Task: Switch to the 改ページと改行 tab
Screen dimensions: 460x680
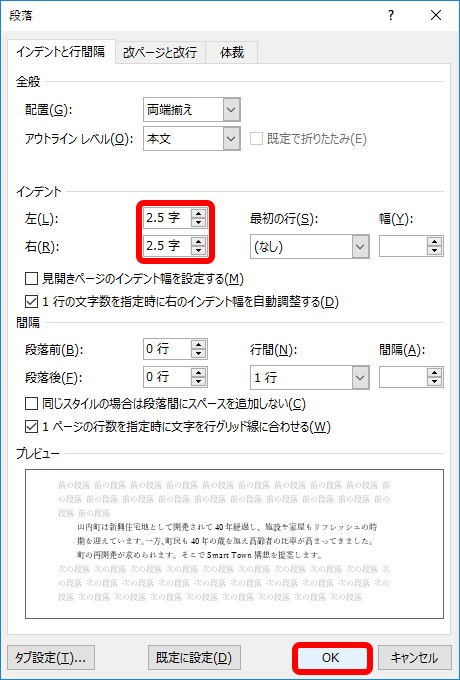Action: click(x=160, y=52)
